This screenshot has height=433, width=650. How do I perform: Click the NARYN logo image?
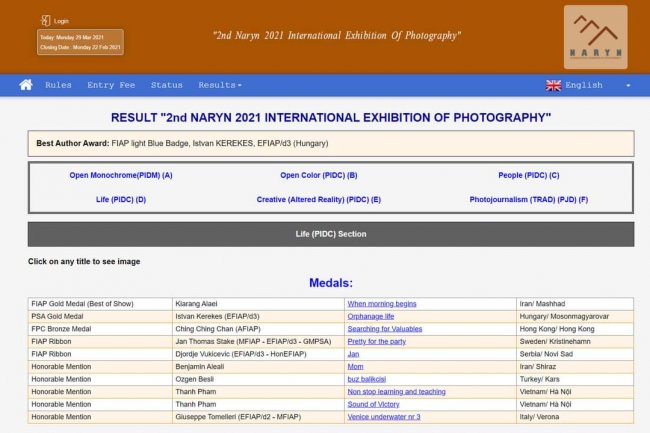[595, 36]
